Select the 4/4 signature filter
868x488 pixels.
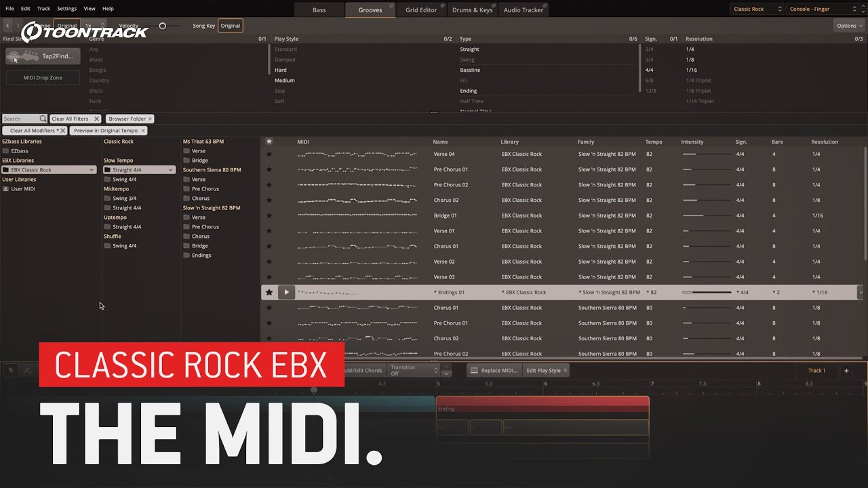650,70
